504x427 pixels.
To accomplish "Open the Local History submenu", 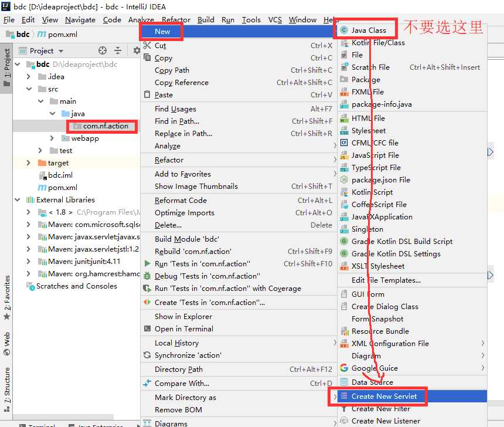I will [238, 343].
